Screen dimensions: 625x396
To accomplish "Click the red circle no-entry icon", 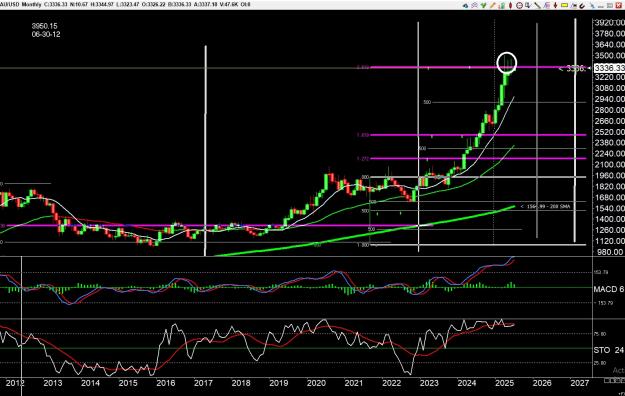I will pyautogui.click(x=519, y=5).
